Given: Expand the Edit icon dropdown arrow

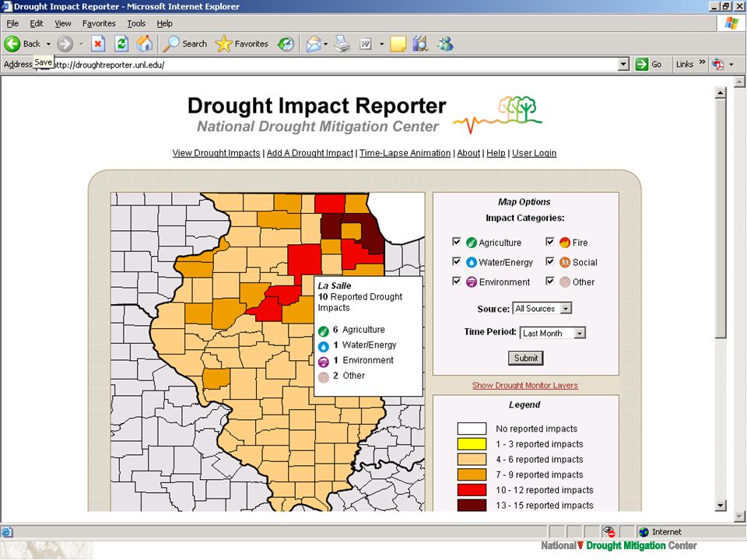Looking at the screenshot, I should pyautogui.click(x=381, y=44).
